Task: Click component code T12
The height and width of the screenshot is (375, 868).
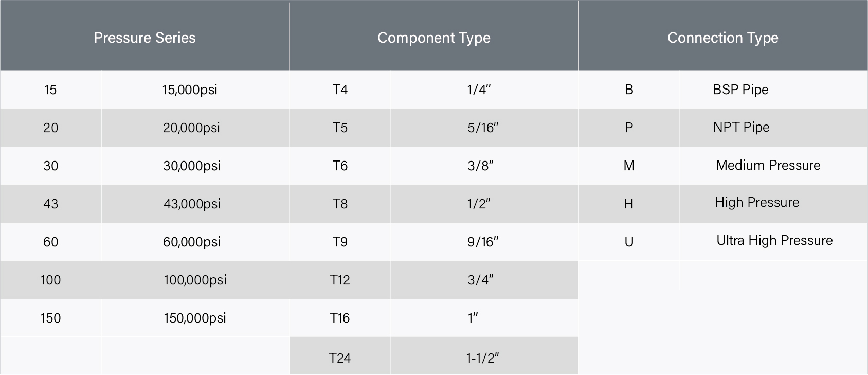Action: [340, 280]
